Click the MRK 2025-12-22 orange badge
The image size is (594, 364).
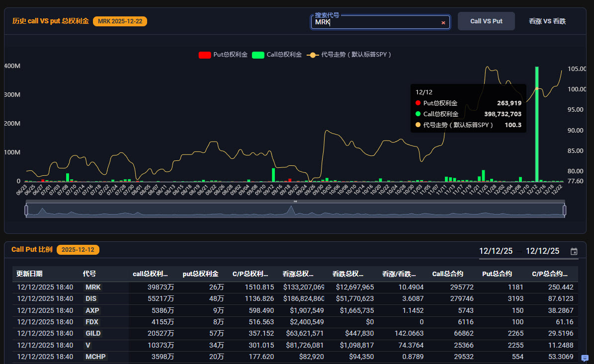[x=120, y=21]
